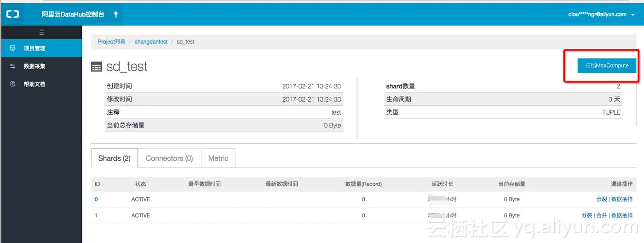This screenshot has width=644, height=243.
Task: Click the 数据量(Record) column header
Action: point(363,184)
